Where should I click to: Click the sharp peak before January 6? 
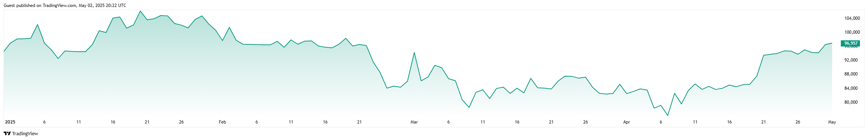(x=37, y=25)
